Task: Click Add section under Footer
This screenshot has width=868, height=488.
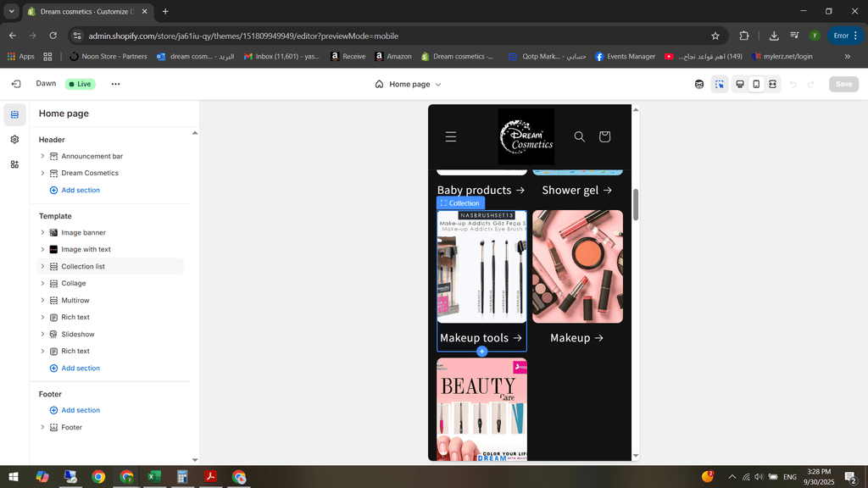Action: [x=81, y=410]
